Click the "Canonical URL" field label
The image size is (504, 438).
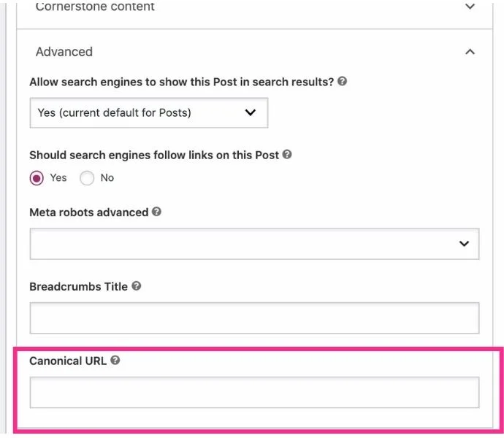click(68, 361)
